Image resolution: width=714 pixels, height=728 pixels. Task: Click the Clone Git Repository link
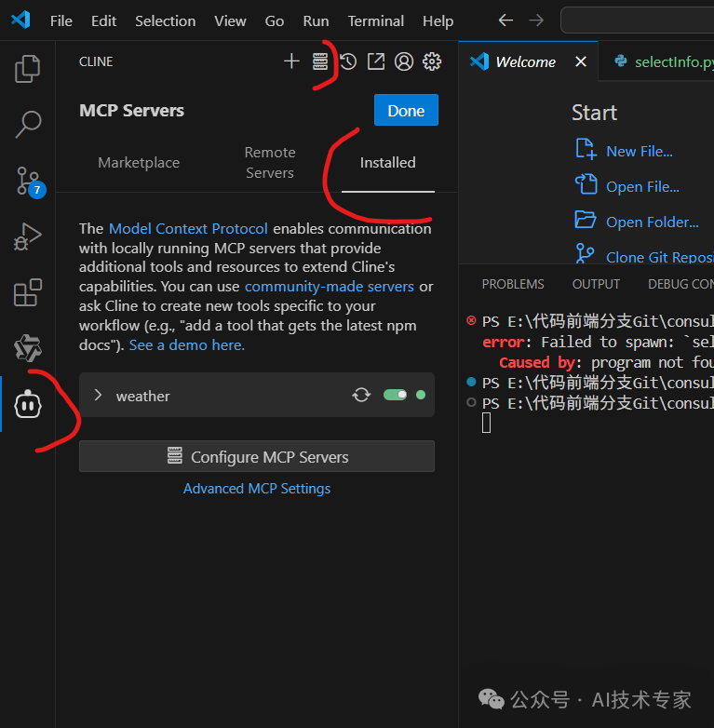(660, 257)
